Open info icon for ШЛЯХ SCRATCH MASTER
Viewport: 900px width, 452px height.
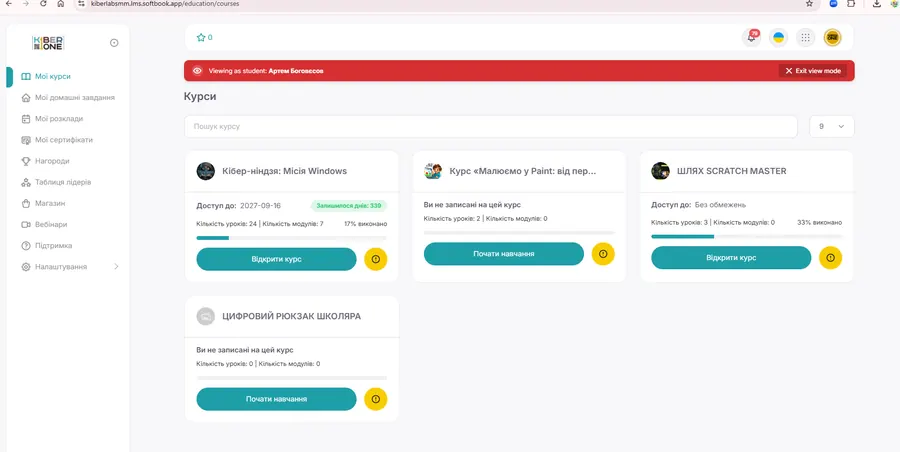[831, 258]
